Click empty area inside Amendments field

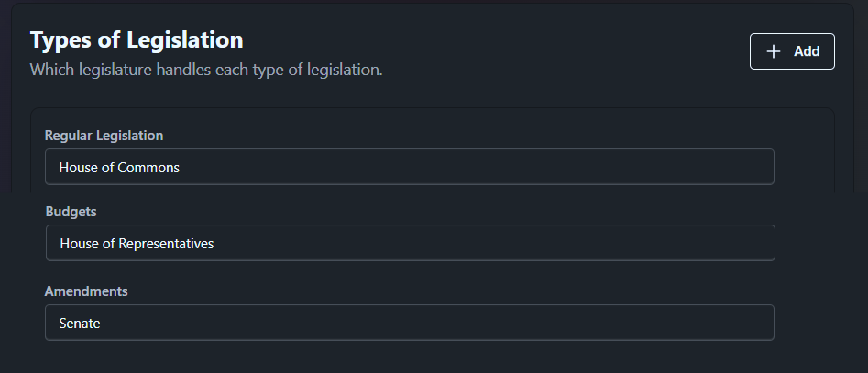click(437, 323)
